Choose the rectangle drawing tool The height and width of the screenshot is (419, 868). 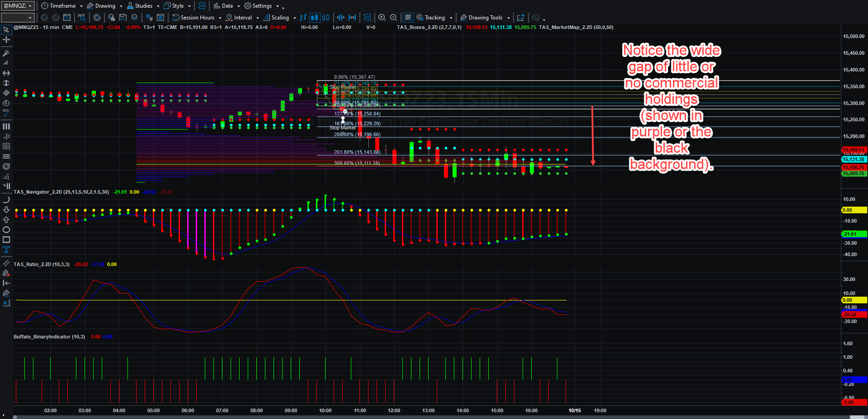[x=6, y=240]
